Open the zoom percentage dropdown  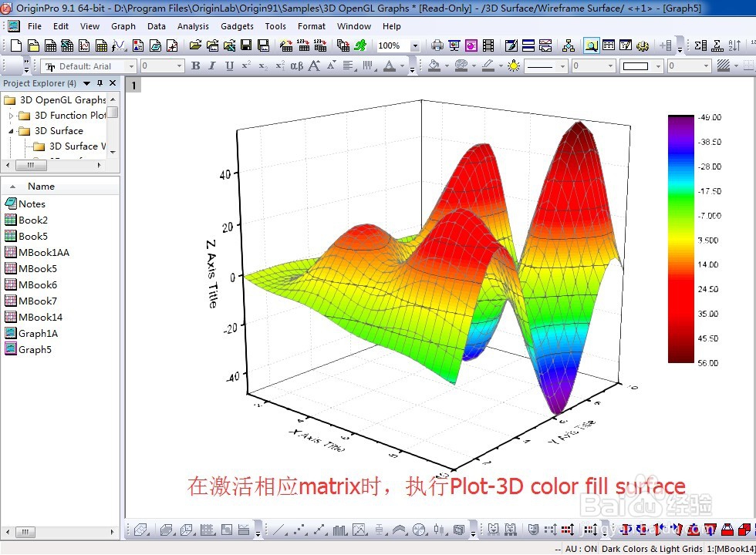[415, 45]
